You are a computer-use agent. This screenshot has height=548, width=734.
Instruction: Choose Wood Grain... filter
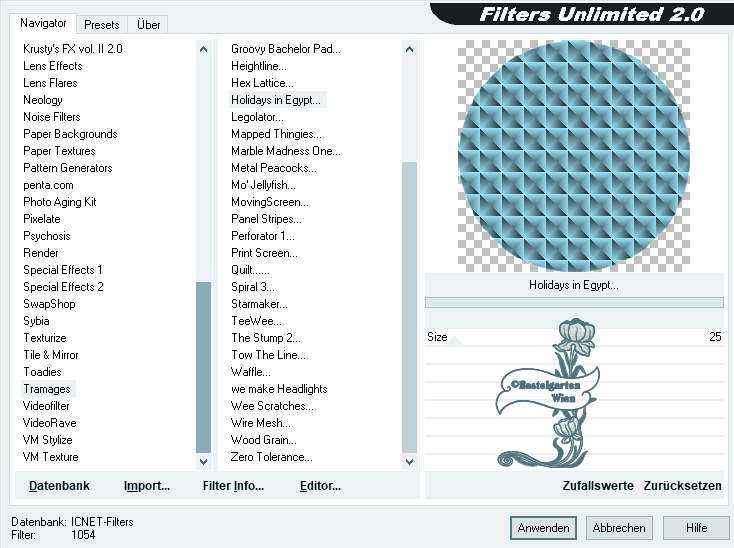click(x=264, y=440)
